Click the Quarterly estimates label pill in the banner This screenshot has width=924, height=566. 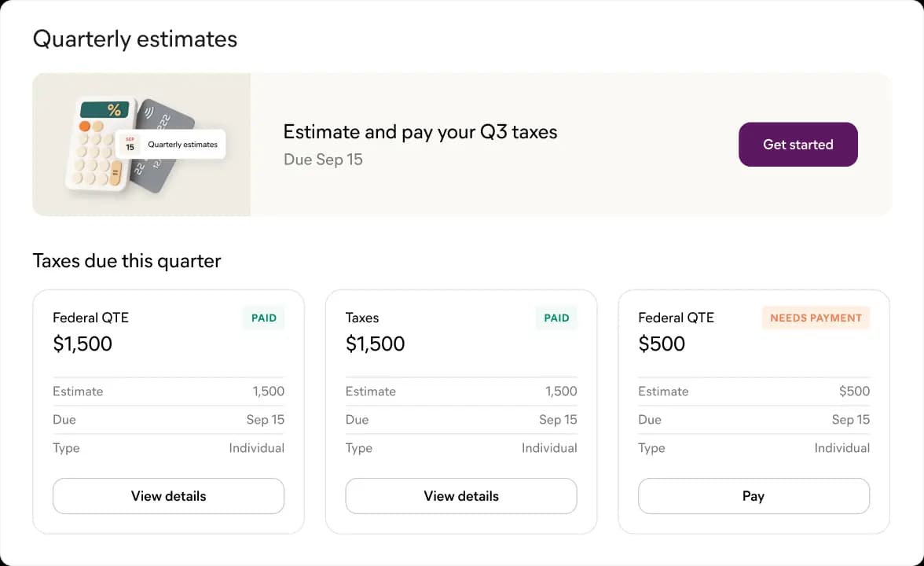181,145
